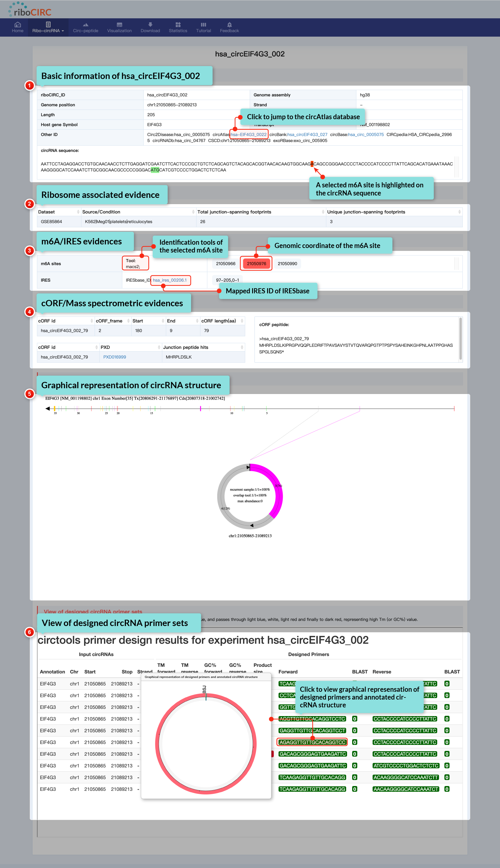The width and height of the screenshot is (500, 868).
Task: Click reverse primer ACAAGGGGCATCCAAATCTT
Action: point(406,777)
